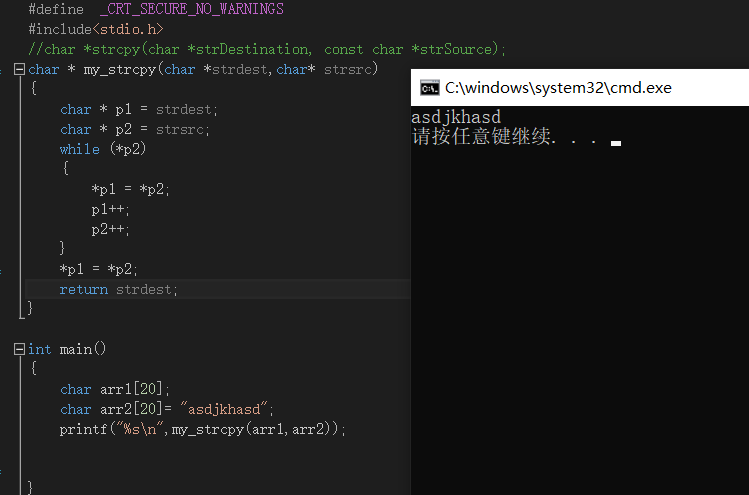Image resolution: width=749 pixels, height=495 pixels.
Task: Click the line 'char * p2 = strsrc;'
Action: coord(135,129)
